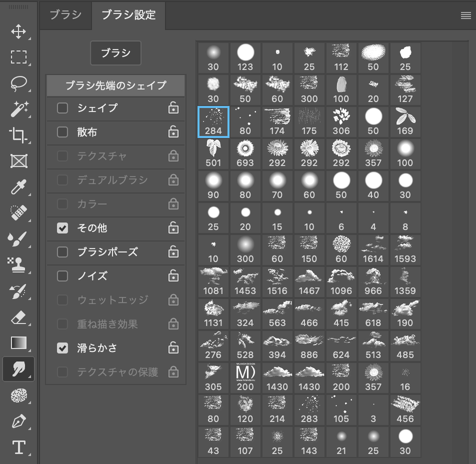
Task: Uncheck the 滑らかさ option
Action: 62,348
